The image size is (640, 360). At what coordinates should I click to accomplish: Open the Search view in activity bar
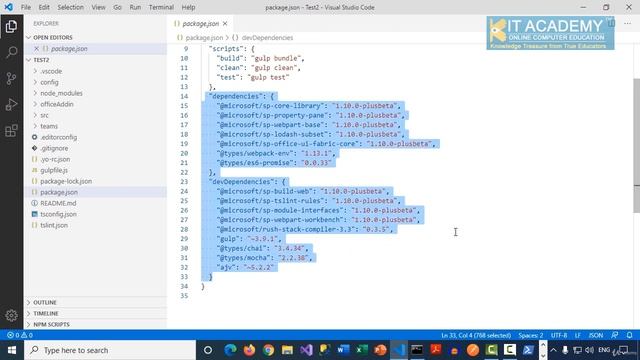click(x=11, y=52)
